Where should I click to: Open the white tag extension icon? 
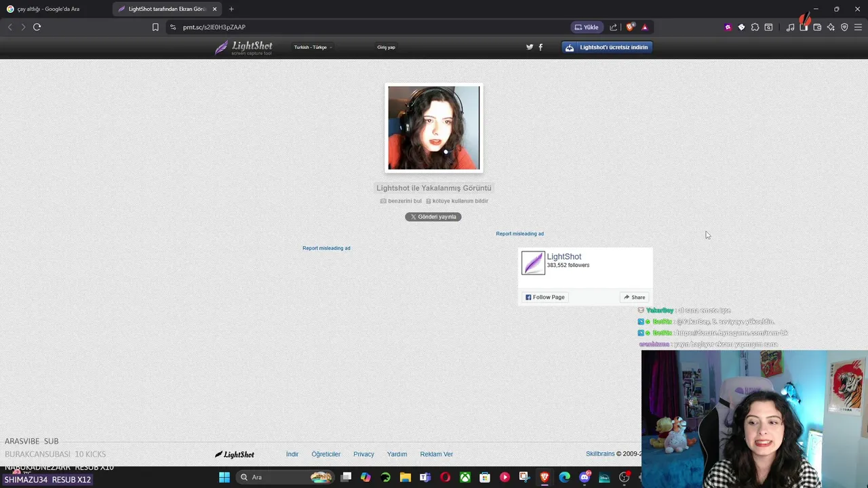(741, 27)
